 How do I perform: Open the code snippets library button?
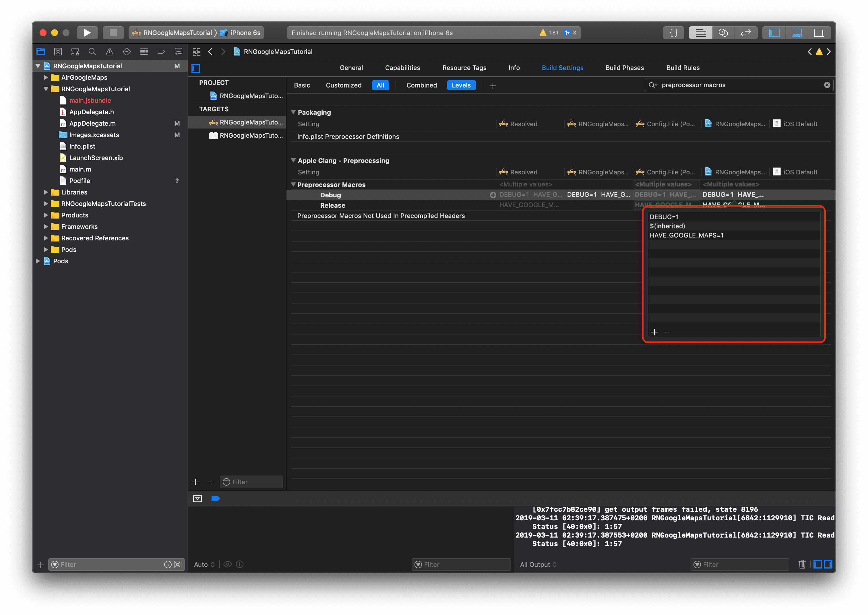(673, 33)
